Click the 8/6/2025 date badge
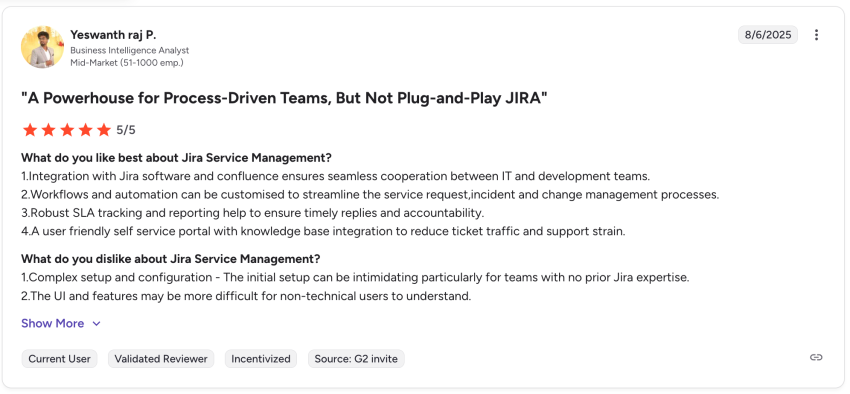 click(x=768, y=35)
